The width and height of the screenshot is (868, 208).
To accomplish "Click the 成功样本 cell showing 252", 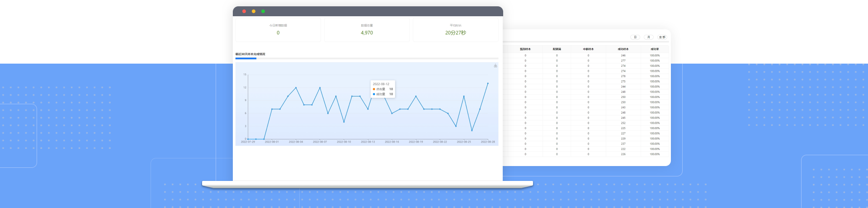I will [x=623, y=123].
